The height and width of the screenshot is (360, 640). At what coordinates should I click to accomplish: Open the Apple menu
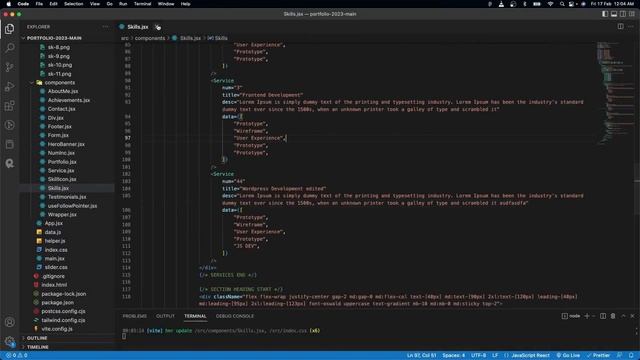9,4
